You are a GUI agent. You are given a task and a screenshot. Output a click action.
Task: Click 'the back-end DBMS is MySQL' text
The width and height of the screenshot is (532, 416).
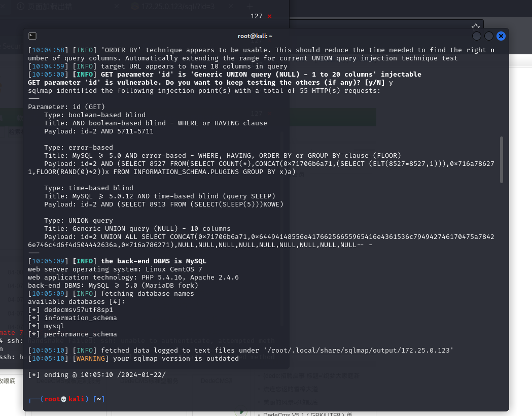(153, 261)
